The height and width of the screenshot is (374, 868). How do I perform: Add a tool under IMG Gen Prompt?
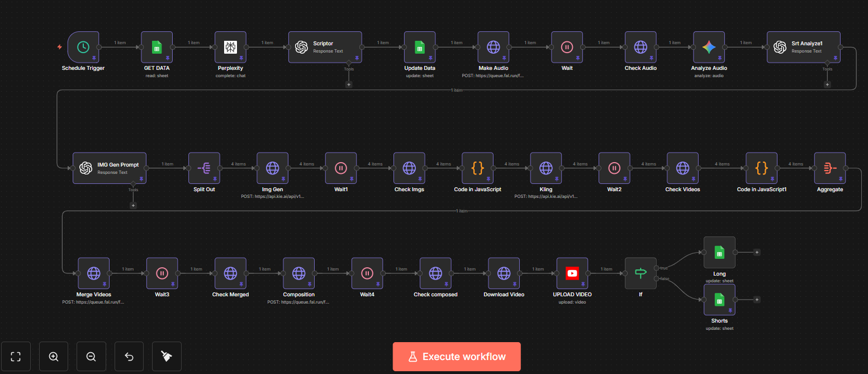(133, 205)
